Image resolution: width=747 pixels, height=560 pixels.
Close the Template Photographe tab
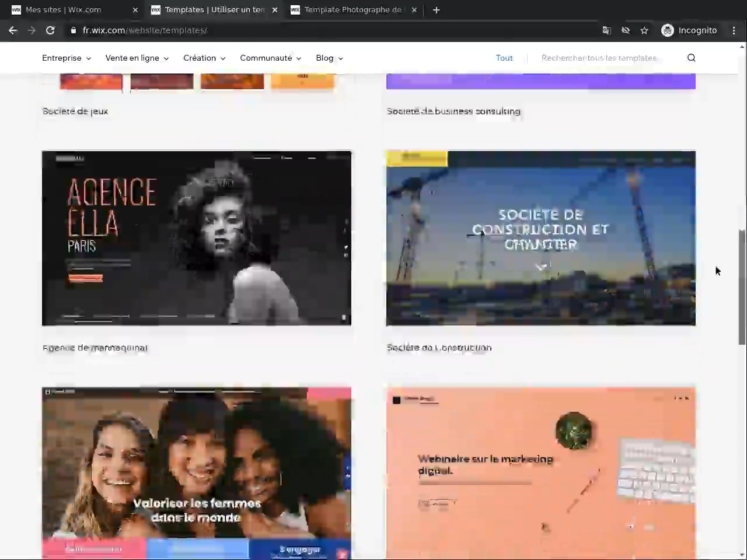click(x=414, y=10)
